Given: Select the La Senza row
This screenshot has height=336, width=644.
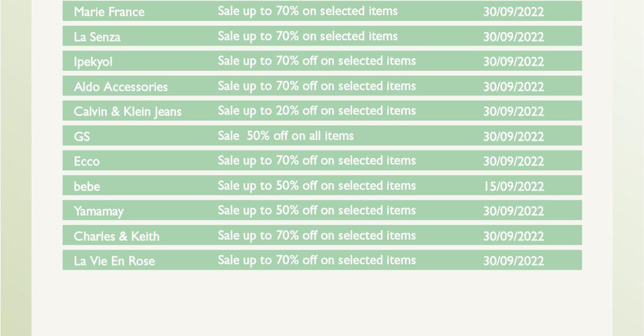Looking at the screenshot, I should [322, 36].
